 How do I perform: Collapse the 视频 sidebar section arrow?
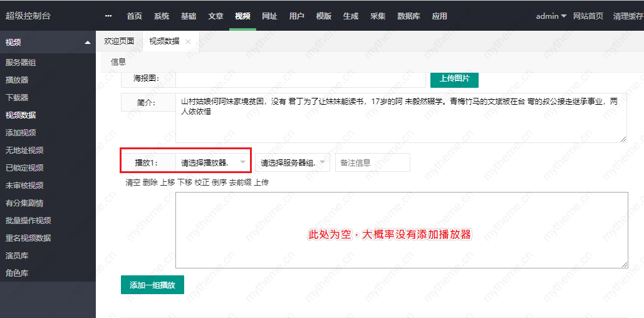click(87, 43)
